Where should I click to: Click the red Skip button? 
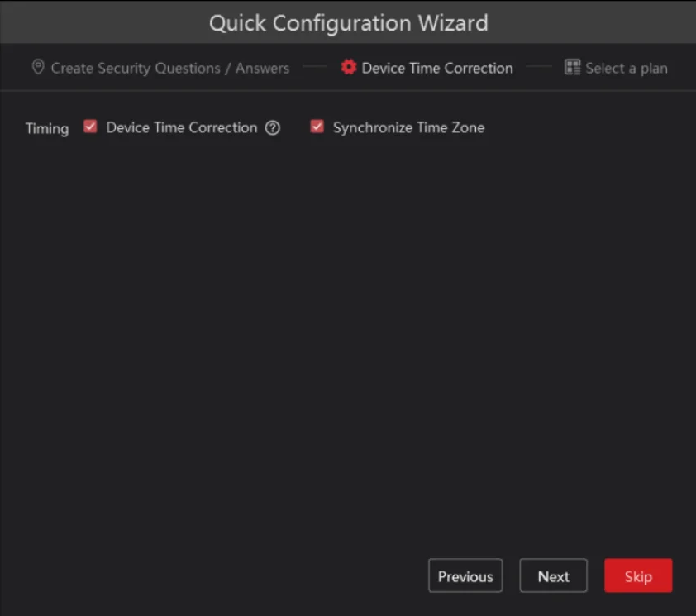coord(638,575)
